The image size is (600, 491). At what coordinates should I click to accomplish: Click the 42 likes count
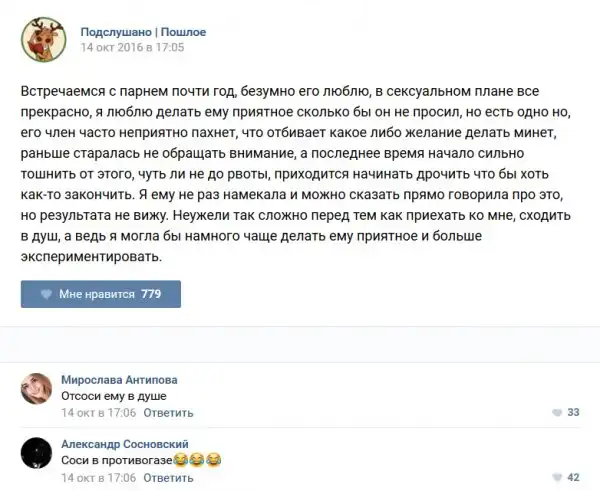573,477
